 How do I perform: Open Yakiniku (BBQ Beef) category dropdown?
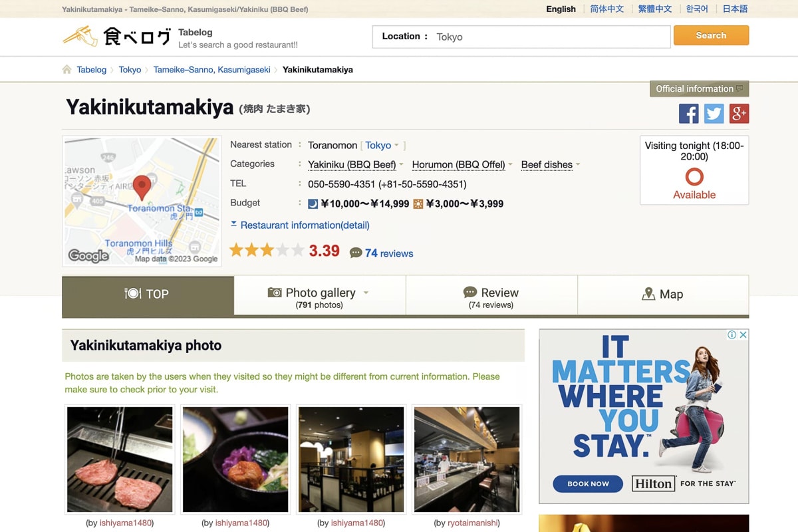click(x=401, y=165)
